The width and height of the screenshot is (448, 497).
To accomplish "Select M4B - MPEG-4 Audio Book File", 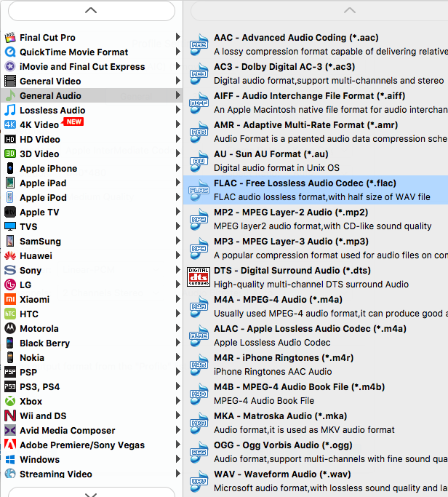I will coord(316,394).
